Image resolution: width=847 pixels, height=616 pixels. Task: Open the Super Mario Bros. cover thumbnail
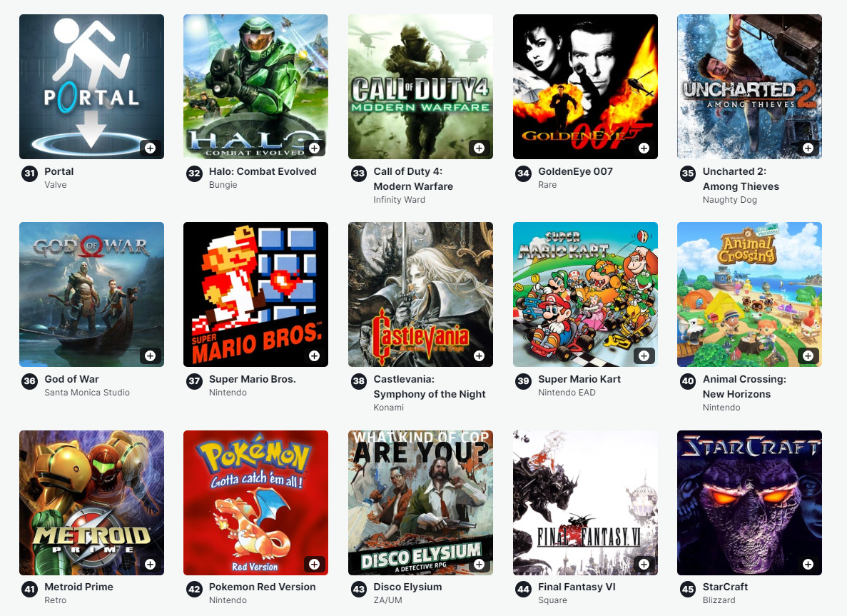[x=256, y=295]
